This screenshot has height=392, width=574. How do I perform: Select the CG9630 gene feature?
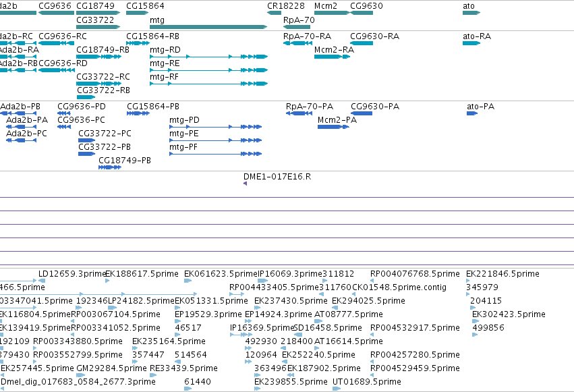pyautogui.click(x=362, y=13)
